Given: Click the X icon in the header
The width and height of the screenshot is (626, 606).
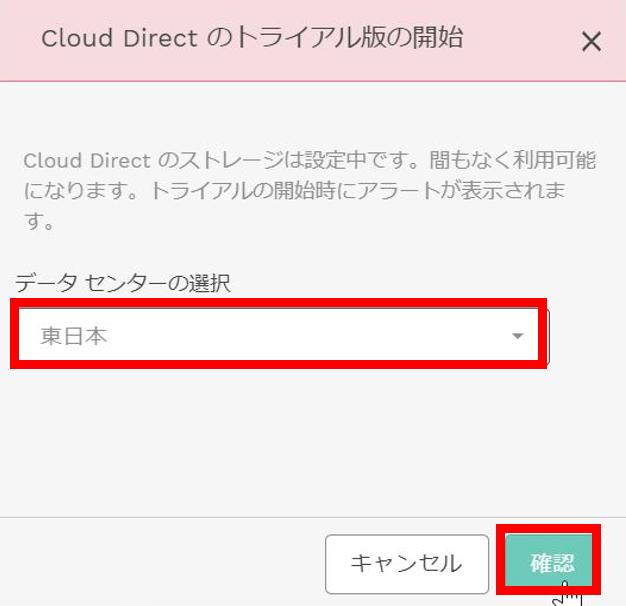Looking at the screenshot, I should tap(591, 41).
